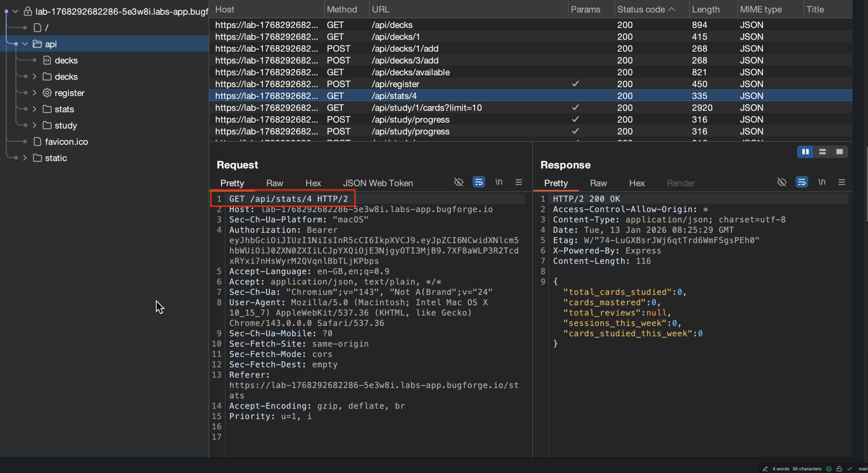Expand the stats folder in site tree
868x473 pixels.
[34, 109]
